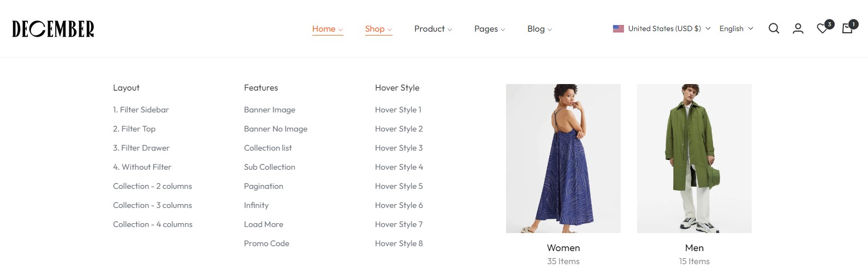Open the wishlist heart icon
Image resolution: width=868 pixels, height=280 pixels.
coord(822,28)
